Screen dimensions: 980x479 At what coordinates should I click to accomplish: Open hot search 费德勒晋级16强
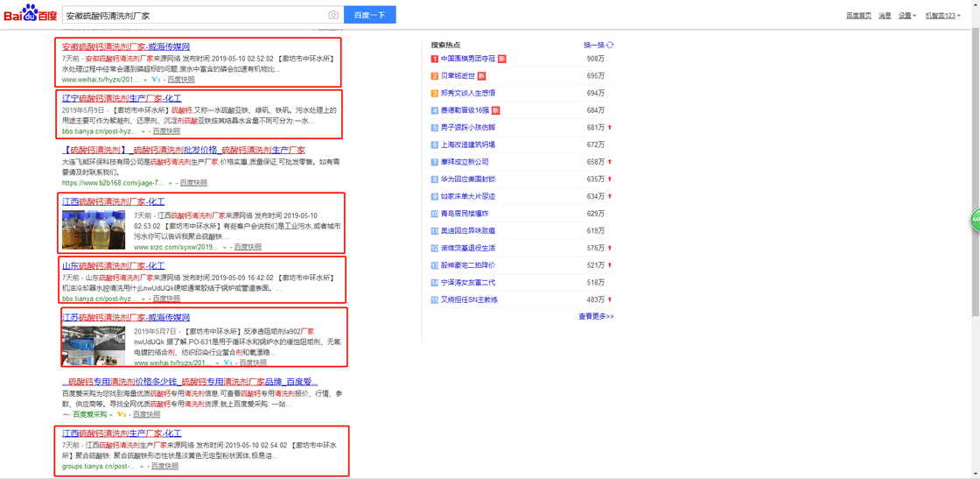pyautogui.click(x=465, y=110)
